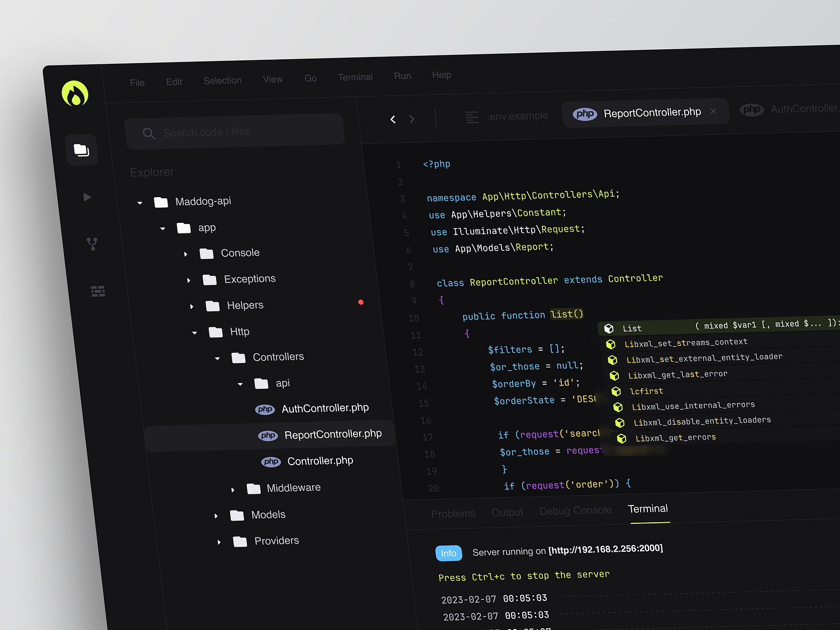Image resolution: width=840 pixels, height=630 pixels.
Task: Open the Explorer icon in the sidebar
Action: point(82,150)
